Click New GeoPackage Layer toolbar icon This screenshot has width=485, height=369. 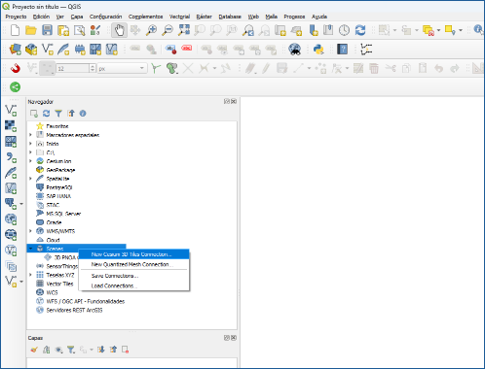click(31, 49)
